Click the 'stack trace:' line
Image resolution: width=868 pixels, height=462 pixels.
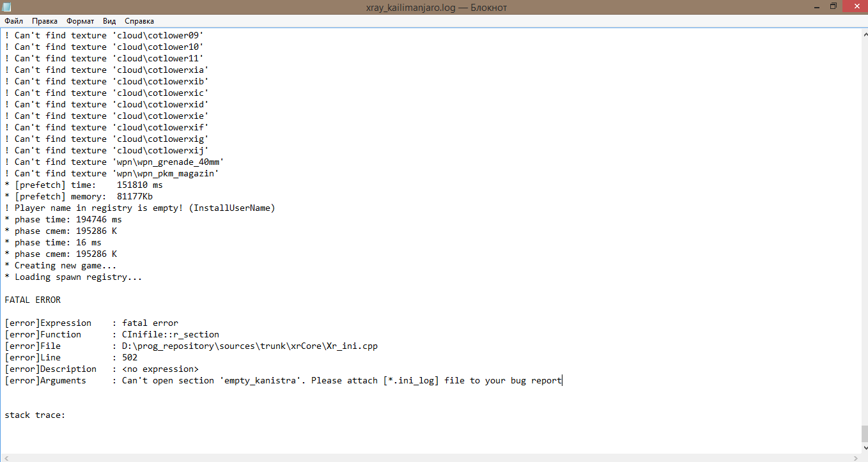point(35,415)
